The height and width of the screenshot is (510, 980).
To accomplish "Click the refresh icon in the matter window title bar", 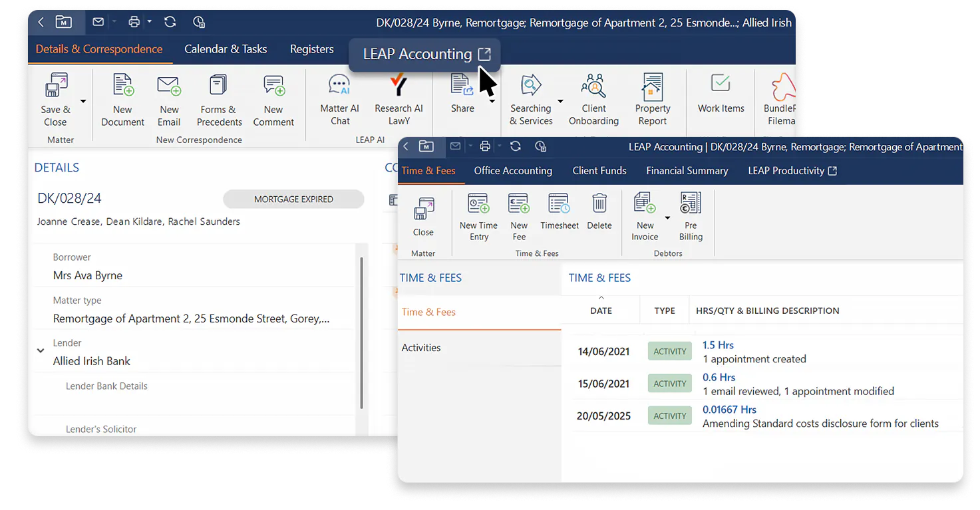I will tap(170, 22).
